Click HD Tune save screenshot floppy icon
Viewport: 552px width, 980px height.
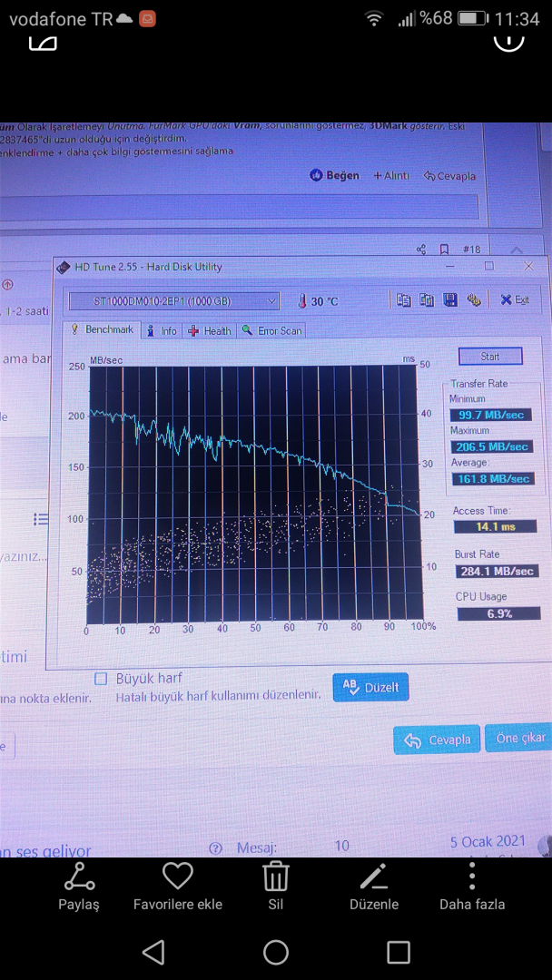point(450,300)
